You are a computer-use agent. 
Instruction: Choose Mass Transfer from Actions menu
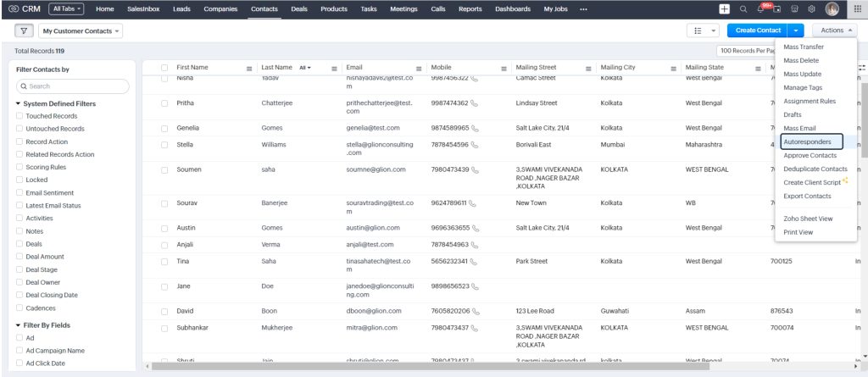804,47
